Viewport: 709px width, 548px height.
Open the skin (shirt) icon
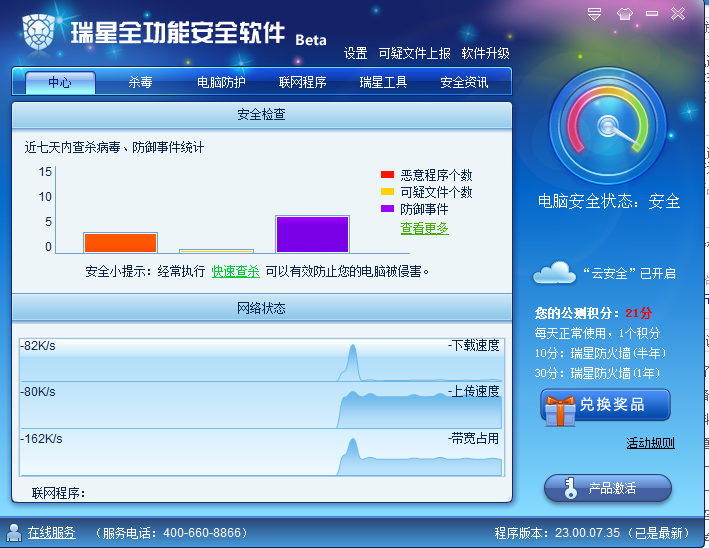click(625, 14)
